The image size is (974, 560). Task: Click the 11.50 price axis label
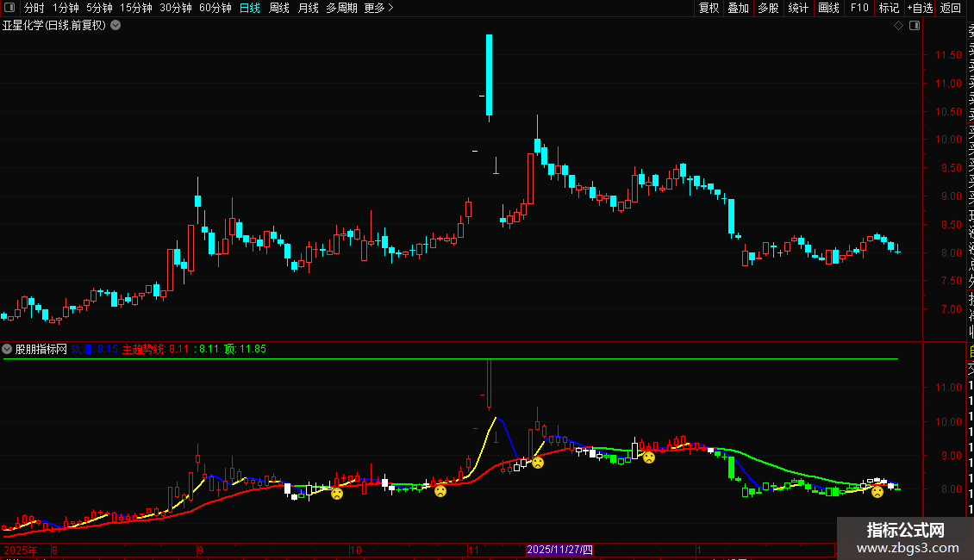pos(948,54)
